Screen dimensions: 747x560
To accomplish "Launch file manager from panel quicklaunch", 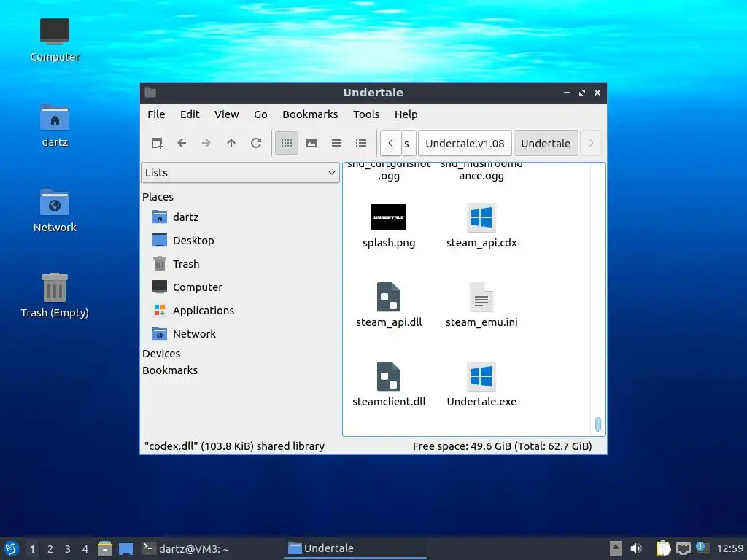I will [x=105, y=548].
